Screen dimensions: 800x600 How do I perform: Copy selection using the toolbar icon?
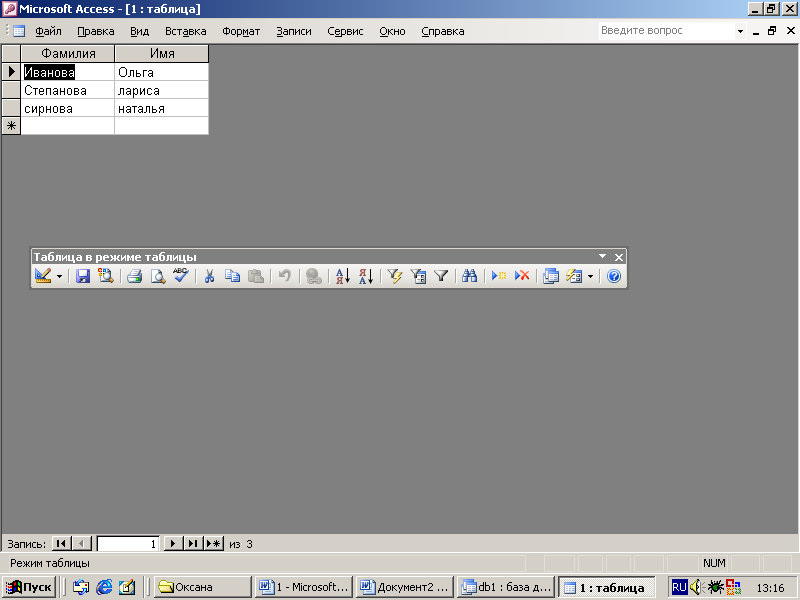(233, 276)
